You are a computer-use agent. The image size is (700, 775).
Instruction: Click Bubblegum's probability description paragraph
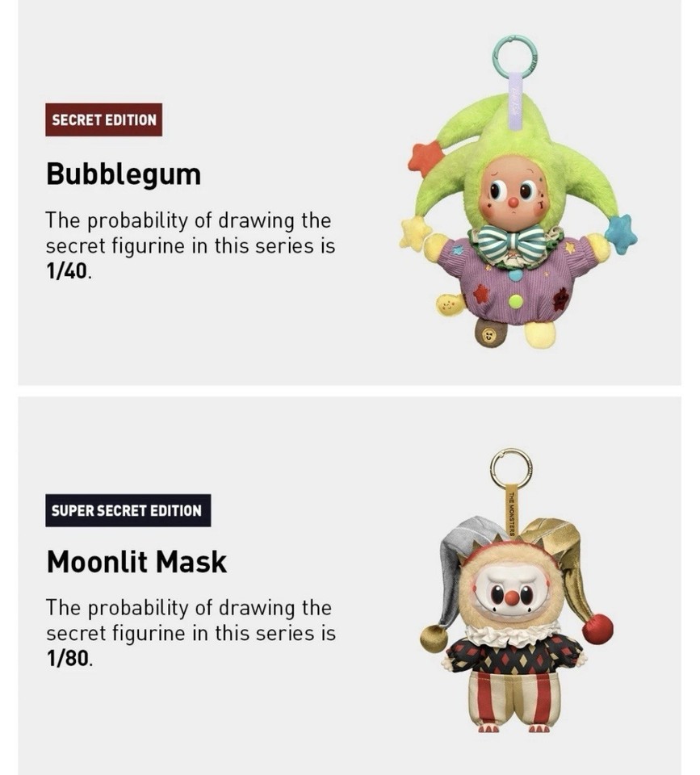point(191,245)
